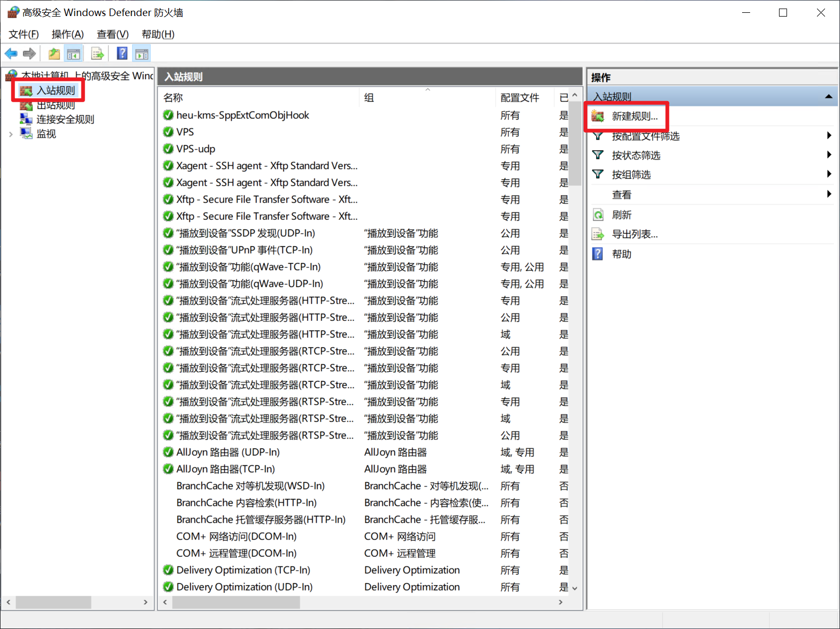Select the rule named exactly VPS
This screenshot has width=840, height=629.
(185, 132)
